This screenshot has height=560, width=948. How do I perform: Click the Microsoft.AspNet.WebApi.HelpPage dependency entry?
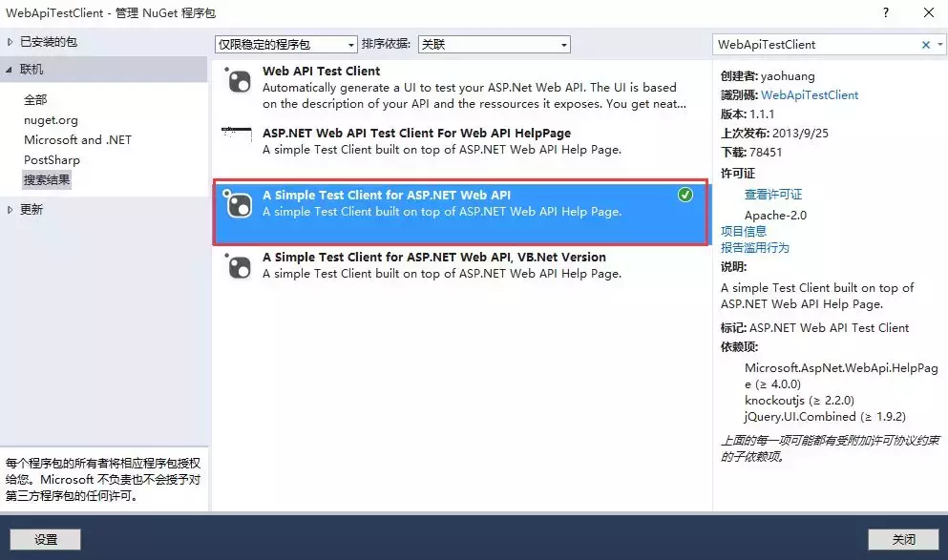pyautogui.click(x=841, y=376)
